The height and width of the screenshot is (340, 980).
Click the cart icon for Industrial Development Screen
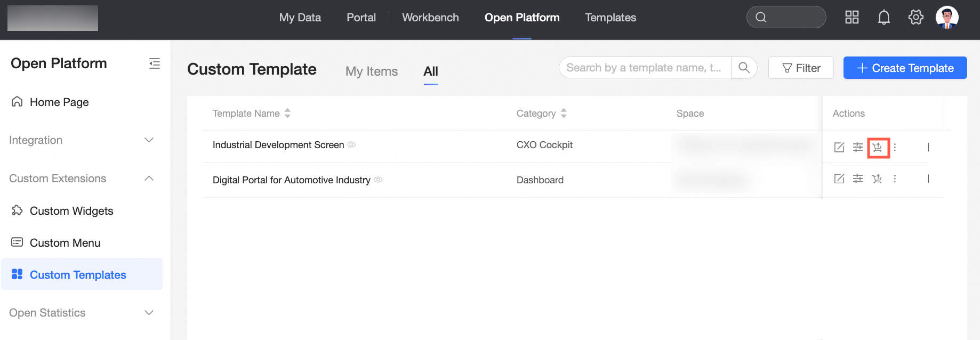pyautogui.click(x=877, y=147)
